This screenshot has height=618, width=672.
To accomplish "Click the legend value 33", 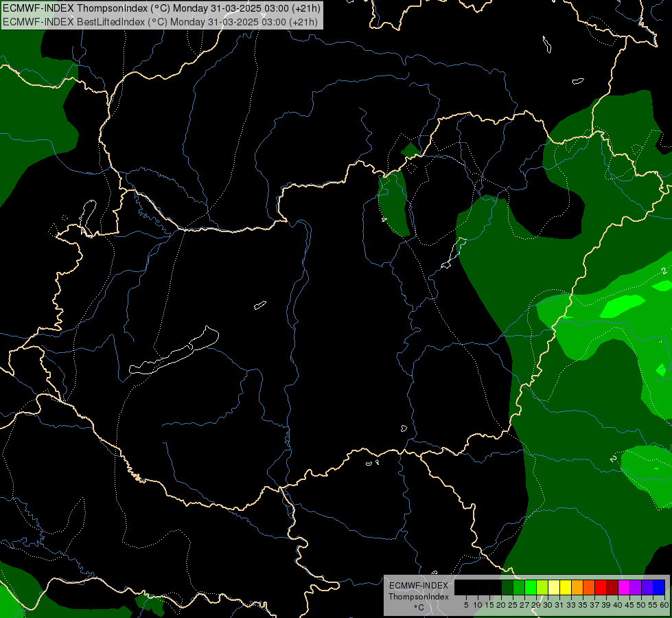I will [x=571, y=605].
